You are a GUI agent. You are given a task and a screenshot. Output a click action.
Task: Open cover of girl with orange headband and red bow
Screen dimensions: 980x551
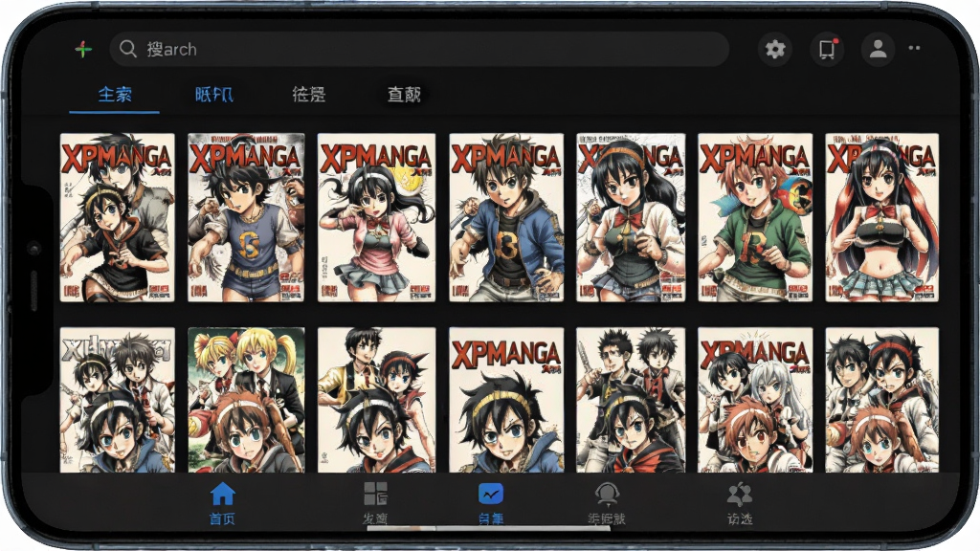point(631,217)
